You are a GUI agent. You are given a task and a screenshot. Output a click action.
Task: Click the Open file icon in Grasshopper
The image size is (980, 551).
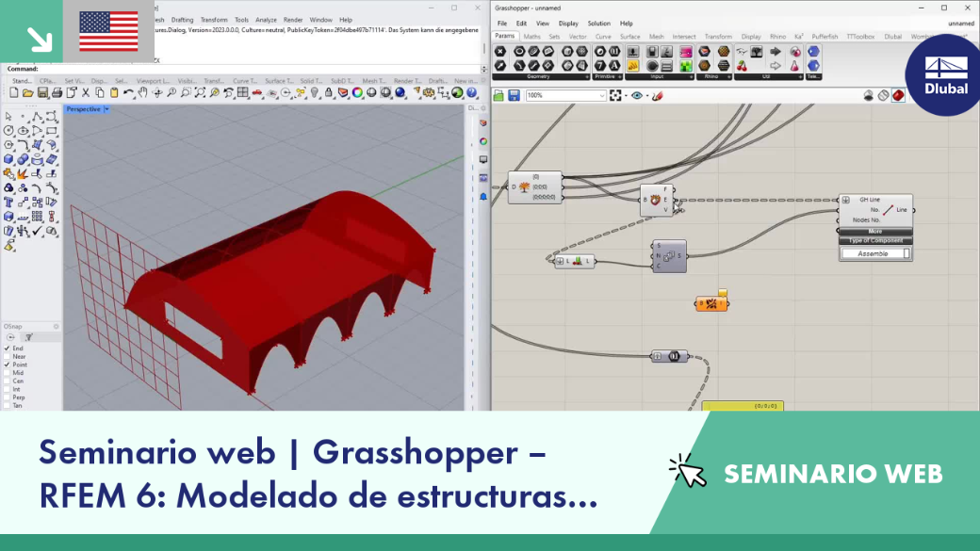[x=498, y=95]
